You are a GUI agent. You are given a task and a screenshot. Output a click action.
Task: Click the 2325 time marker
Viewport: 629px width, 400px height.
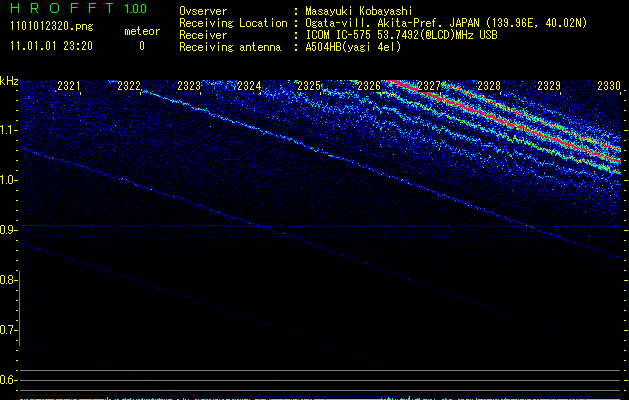309,85
